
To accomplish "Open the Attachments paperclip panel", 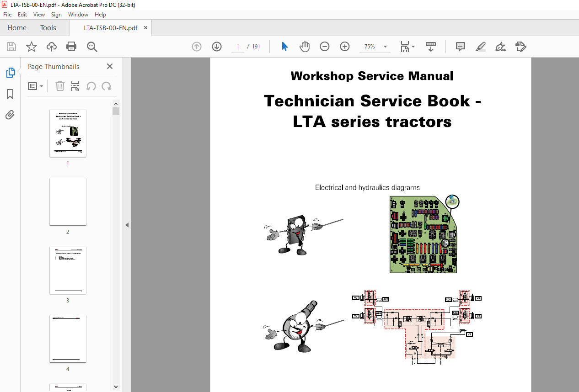I will click(x=10, y=115).
